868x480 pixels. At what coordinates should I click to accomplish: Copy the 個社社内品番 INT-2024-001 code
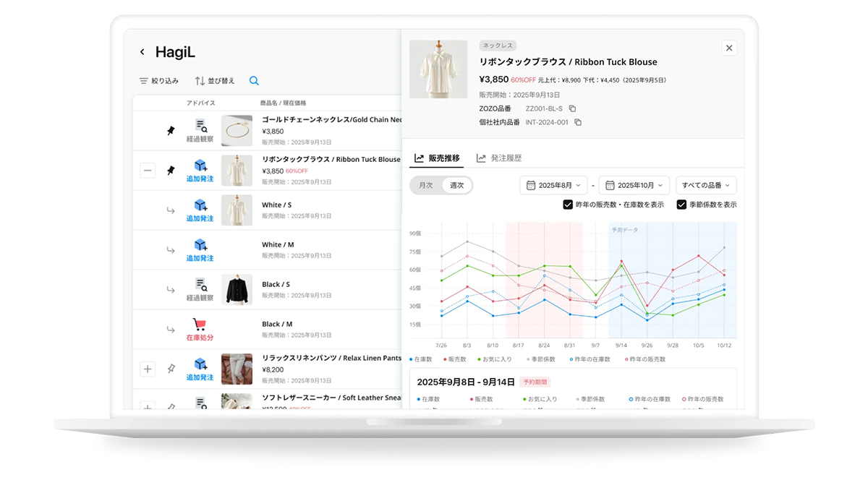[x=578, y=122]
